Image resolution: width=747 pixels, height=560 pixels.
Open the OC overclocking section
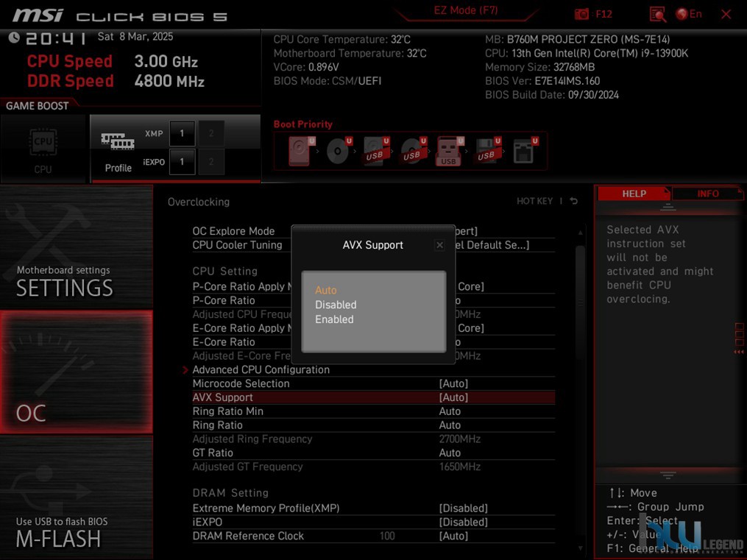tap(77, 372)
